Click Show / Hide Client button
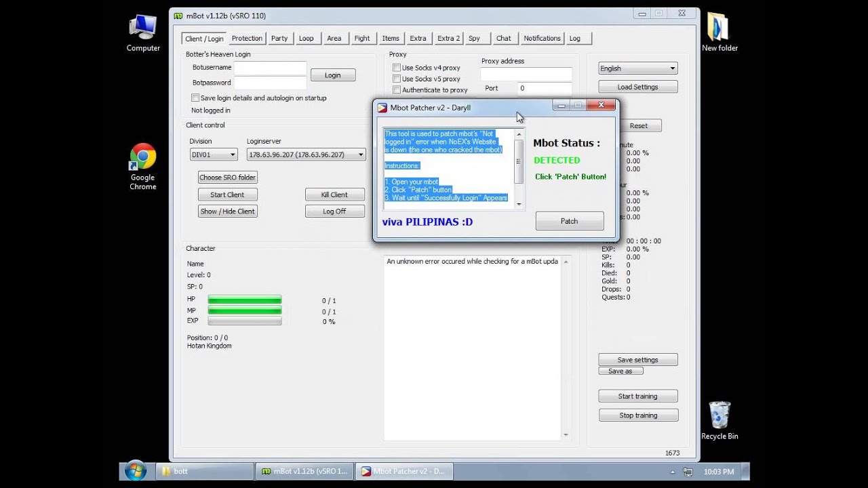The width and height of the screenshot is (868, 488). (227, 211)
